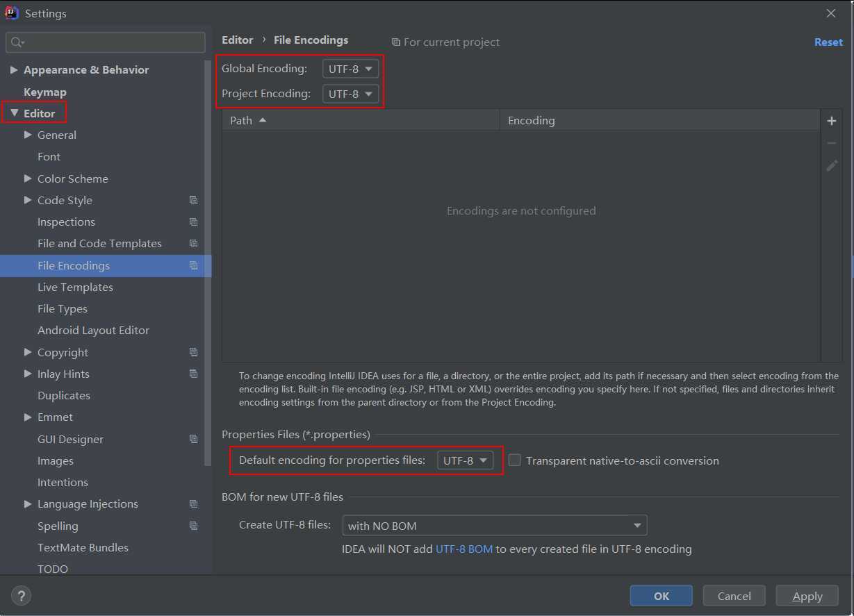Close the Settings dialog window
The width and height of the screenshot is (854, 616).
pyautogui.click(x=831, y=13)
